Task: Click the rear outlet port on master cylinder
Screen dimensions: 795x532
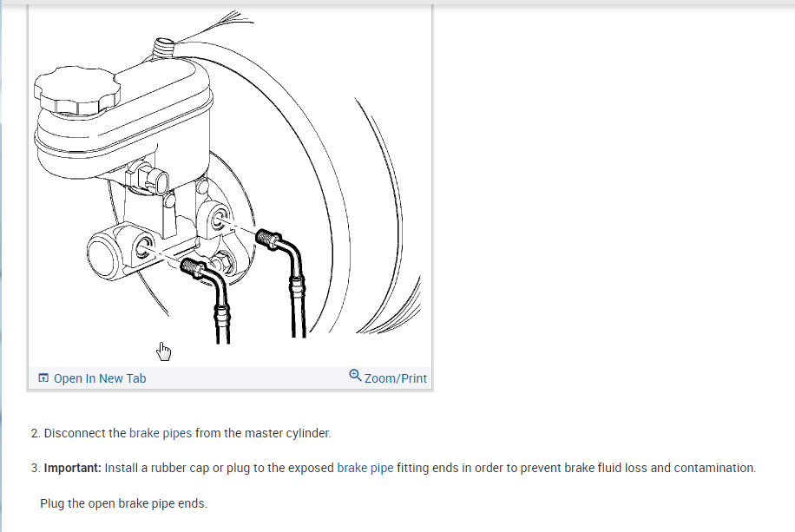Action: coord(220,220)
